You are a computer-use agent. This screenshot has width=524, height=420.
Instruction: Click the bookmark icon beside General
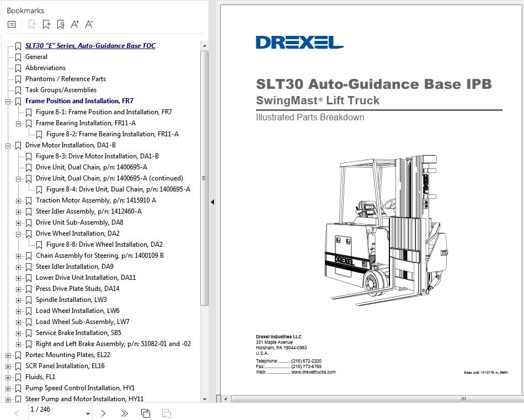pyautogui.click(x=18, y=57)
